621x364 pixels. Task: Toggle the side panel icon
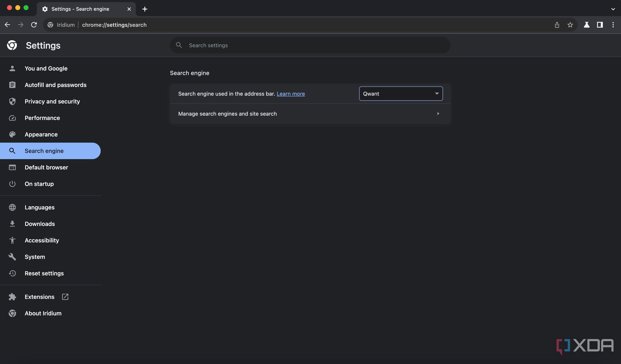pos(600,25)
